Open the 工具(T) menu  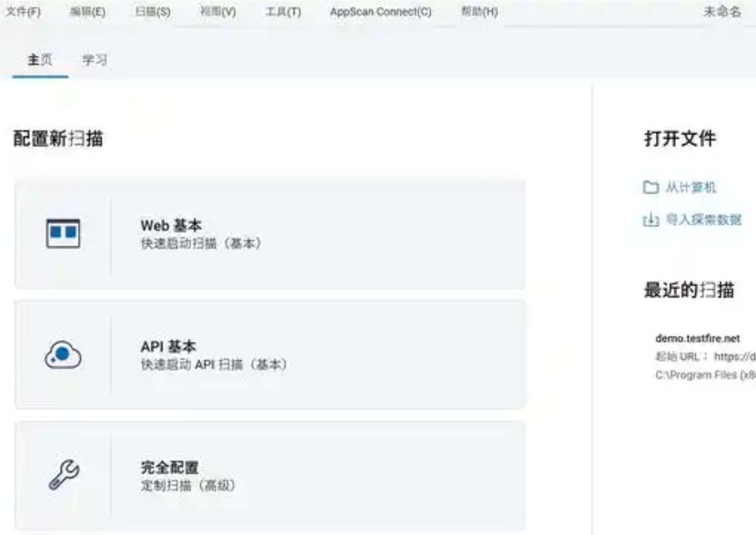(x=283, y=12)
